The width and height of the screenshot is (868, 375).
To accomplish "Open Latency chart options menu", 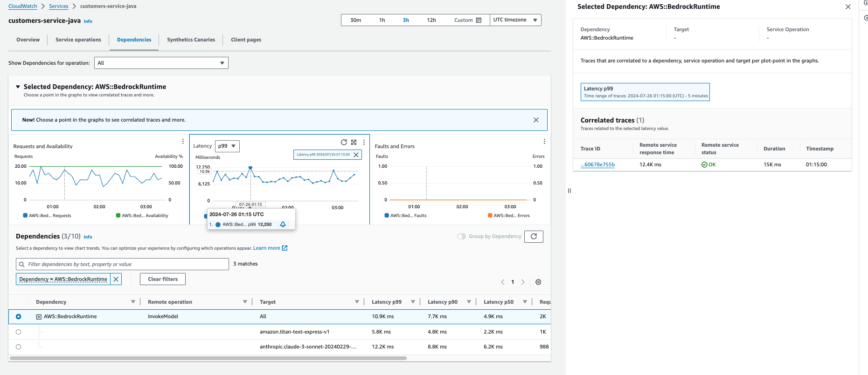I will pos(364,143).
